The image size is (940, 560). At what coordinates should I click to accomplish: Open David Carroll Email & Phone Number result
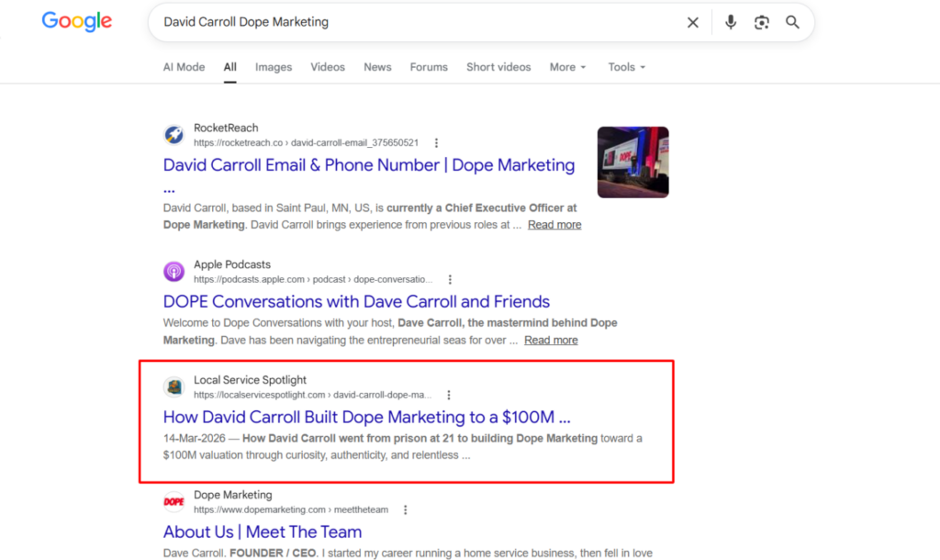tap(369, 165)
